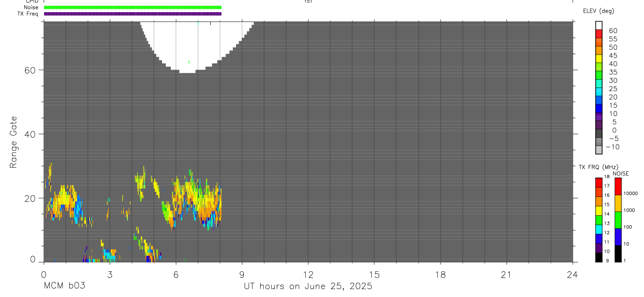Click the '10000' label in the NOISE legend
This screenshot has height=297, width=644.
630,193
